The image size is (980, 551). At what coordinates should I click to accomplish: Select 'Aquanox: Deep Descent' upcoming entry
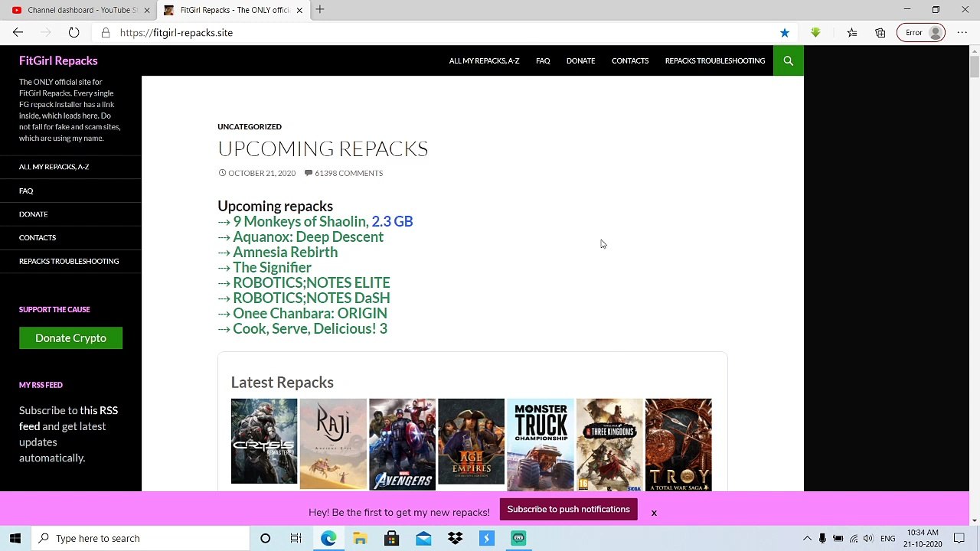click(x=308, y=236)
